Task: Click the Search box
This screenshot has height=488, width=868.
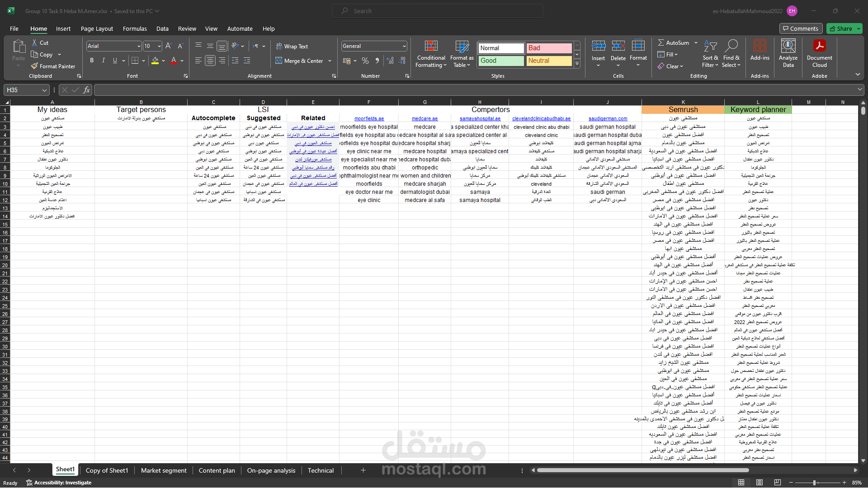Action: pos(438,11)
